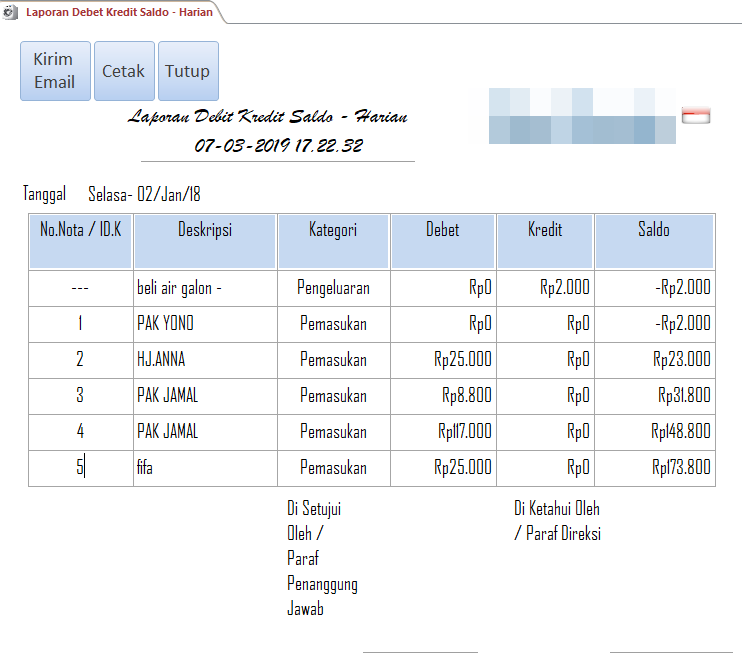This screenshot has width=742, height=666.
Task: Click the Debet column header
Action: (x=443, y=231)
